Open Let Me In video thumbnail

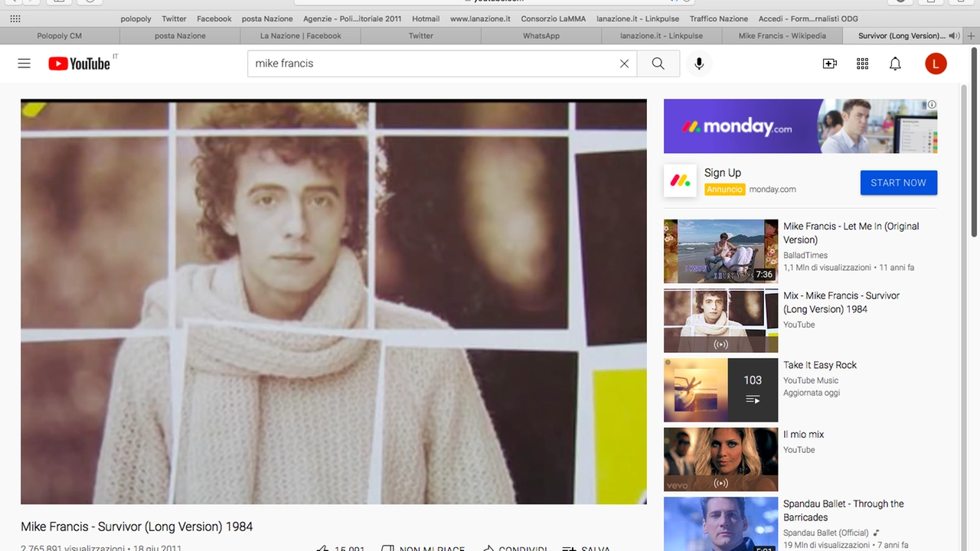(720, 251)
